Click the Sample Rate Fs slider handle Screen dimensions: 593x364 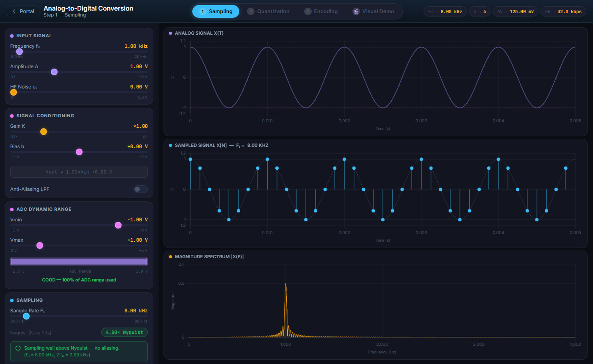26,316
